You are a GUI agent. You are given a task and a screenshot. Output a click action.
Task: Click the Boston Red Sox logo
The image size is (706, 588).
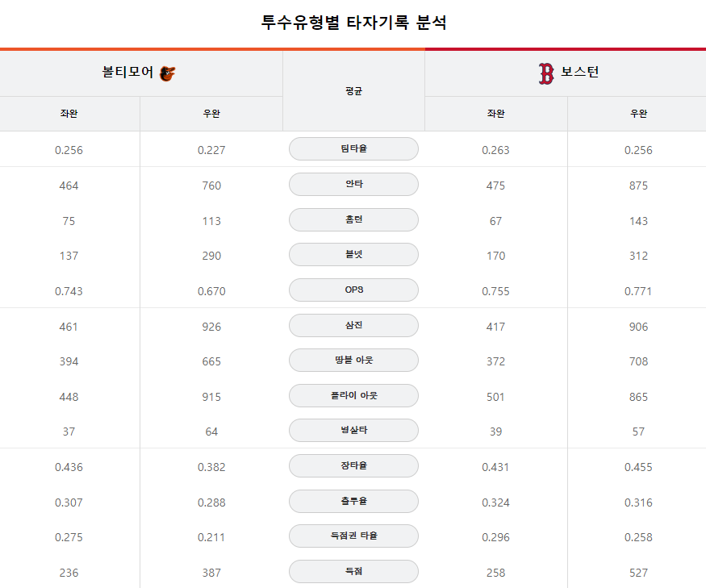coord(546,73)
